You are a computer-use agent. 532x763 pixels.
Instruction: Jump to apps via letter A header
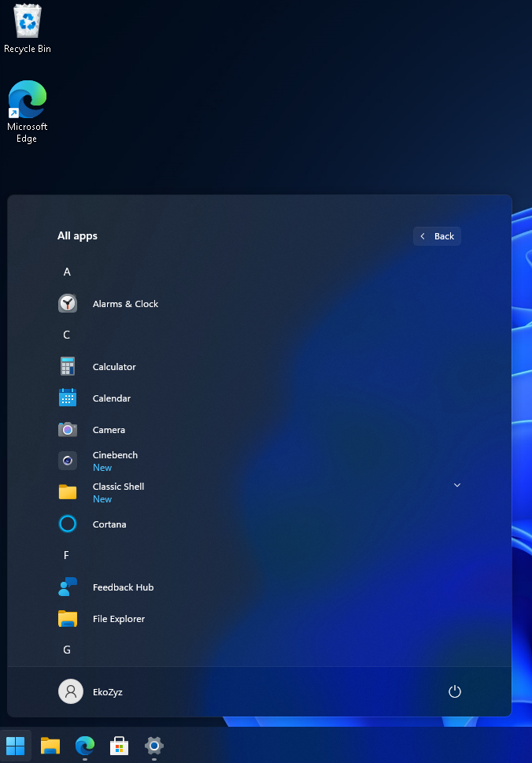[x=67, y=272]
